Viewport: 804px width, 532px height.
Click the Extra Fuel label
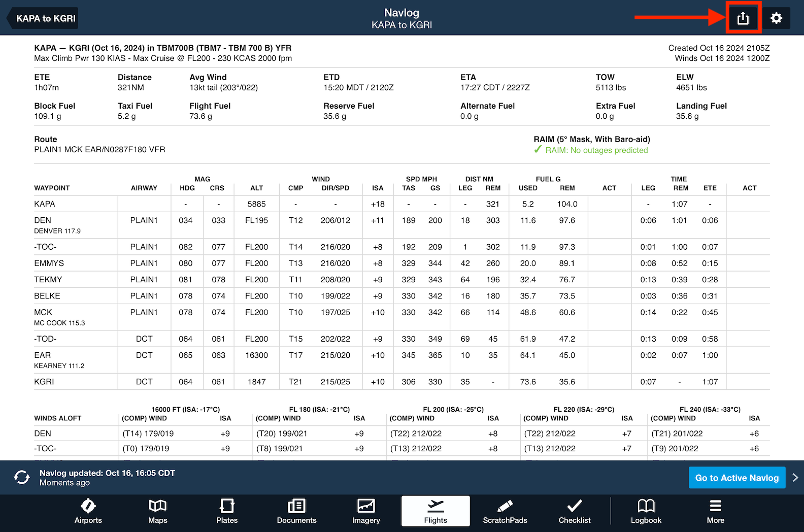pyautogui.click(x=616, y=106)
